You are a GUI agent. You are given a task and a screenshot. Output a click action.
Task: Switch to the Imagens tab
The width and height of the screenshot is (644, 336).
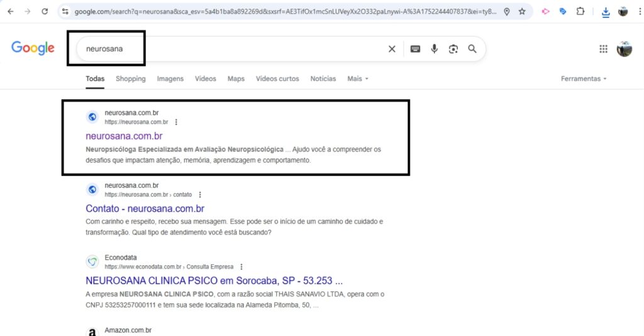[170, 79]
